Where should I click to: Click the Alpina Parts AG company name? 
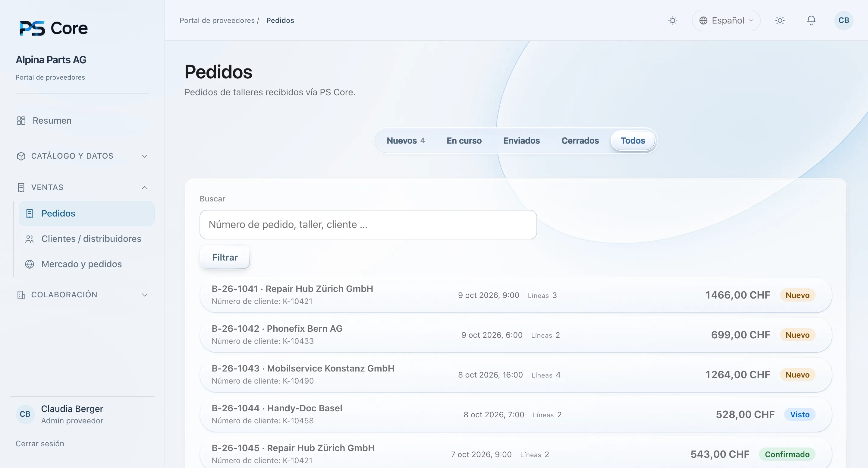click(x=51, y=60)
